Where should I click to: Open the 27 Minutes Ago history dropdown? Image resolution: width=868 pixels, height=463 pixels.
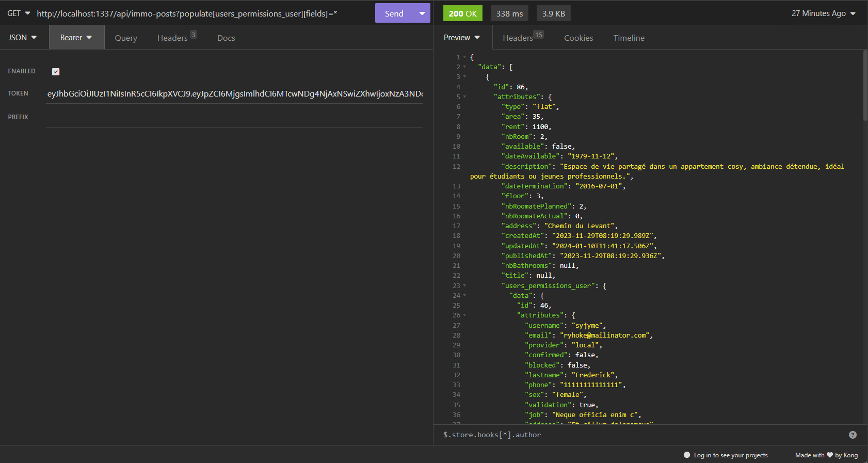pyautogui.click(x=823, y=13)
